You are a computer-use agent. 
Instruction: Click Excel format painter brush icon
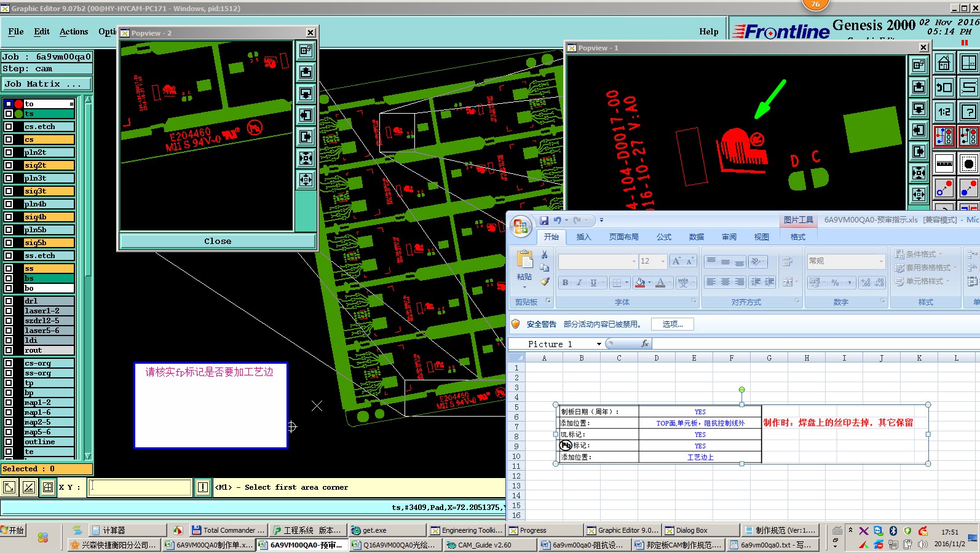545,282
